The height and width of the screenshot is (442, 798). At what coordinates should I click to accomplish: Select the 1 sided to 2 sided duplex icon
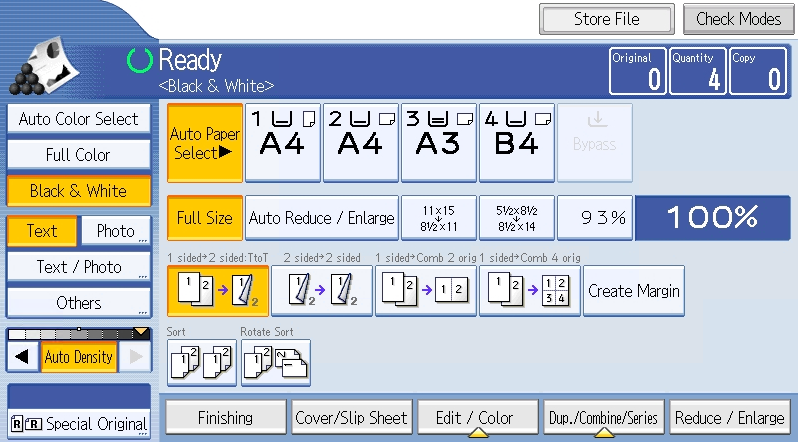click(x=217, y=291)
